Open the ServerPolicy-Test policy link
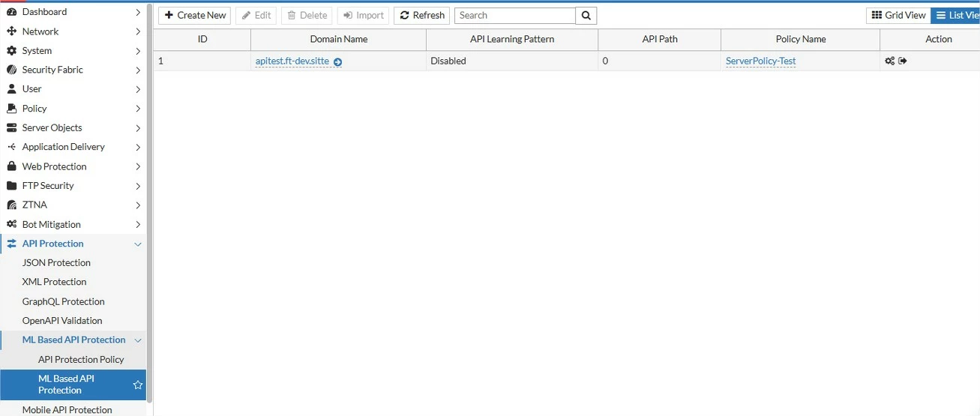 (x=761, y=61)
